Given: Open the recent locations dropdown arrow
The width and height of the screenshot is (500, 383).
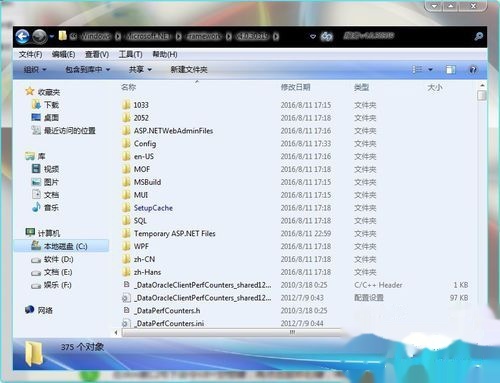Looking at the screenshot, I should (x=52, y=36).
